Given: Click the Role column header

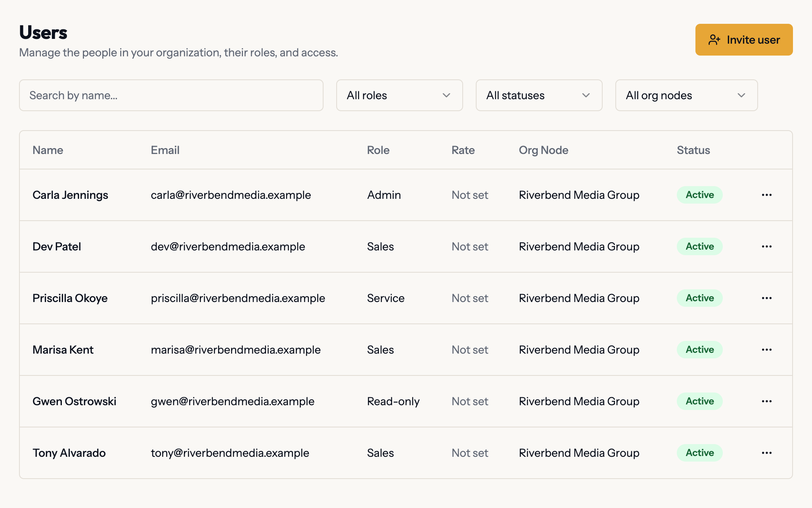Looking at the screenshot, I should click(378, 150).
